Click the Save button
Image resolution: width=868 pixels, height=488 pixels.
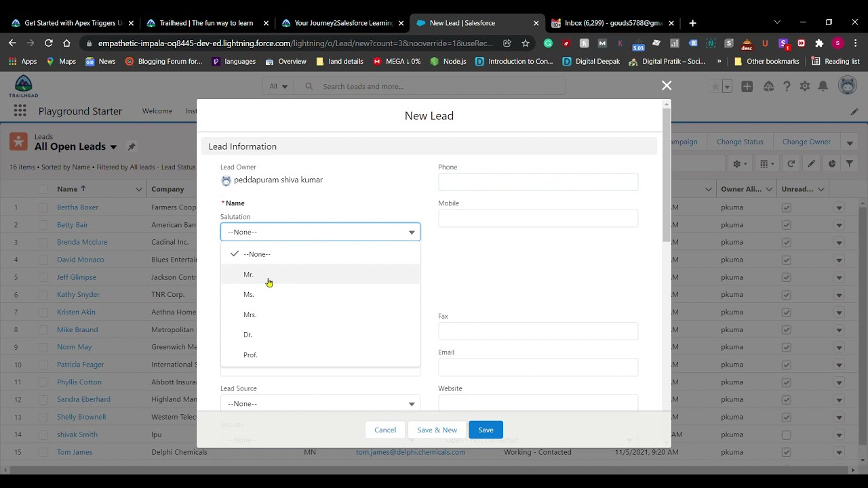click(486, 430)
